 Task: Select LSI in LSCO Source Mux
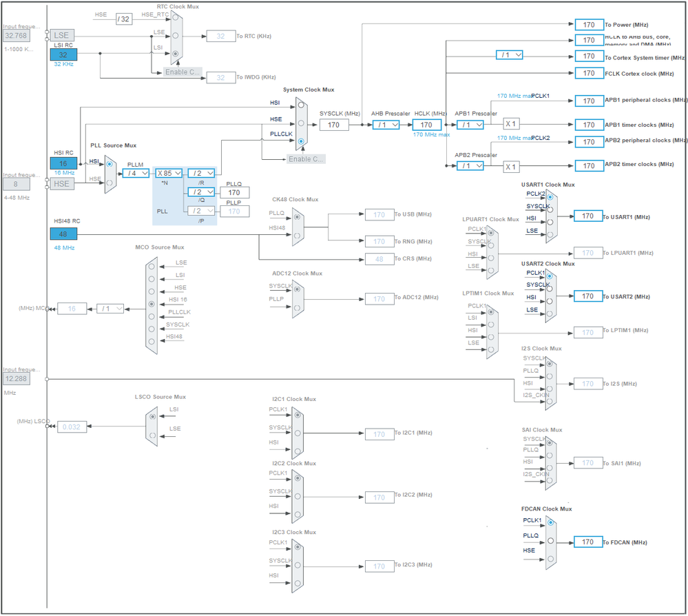[x=152, y=417]
